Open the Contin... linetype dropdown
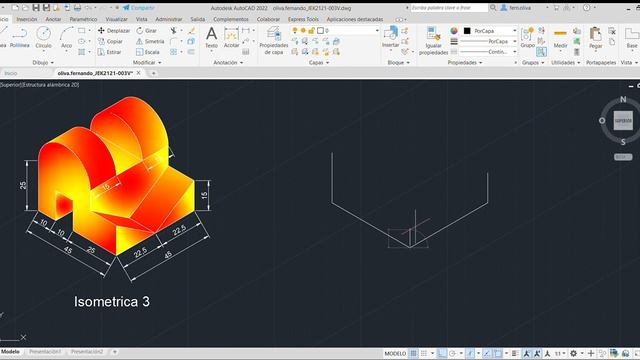Screen dimensions: 640x360 488,52
